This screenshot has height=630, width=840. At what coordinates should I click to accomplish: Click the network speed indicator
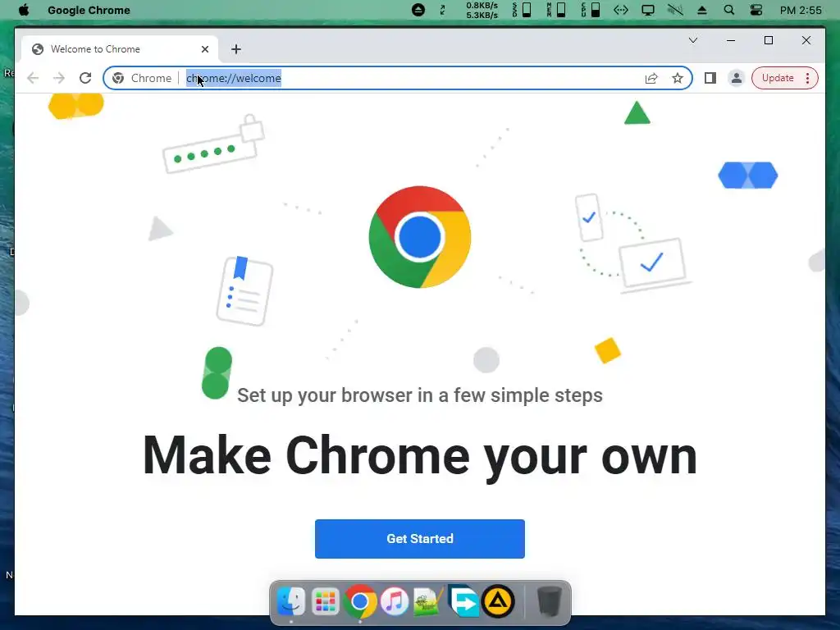coord(482,10)
